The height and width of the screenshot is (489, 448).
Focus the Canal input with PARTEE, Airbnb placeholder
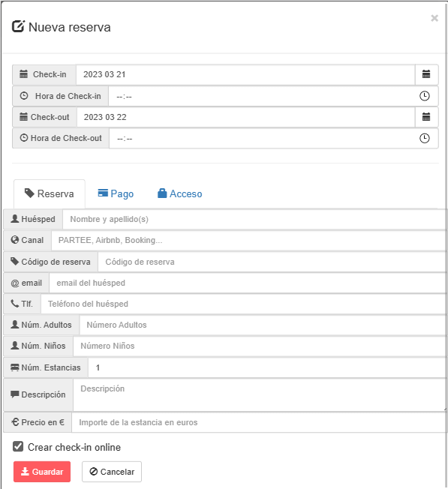[x=249, y=241]
